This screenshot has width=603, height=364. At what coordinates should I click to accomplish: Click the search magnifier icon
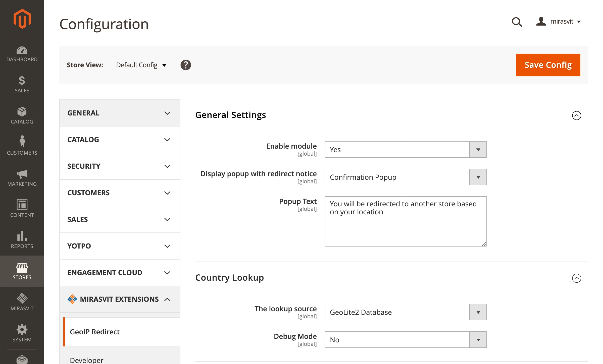click(517, 22)
